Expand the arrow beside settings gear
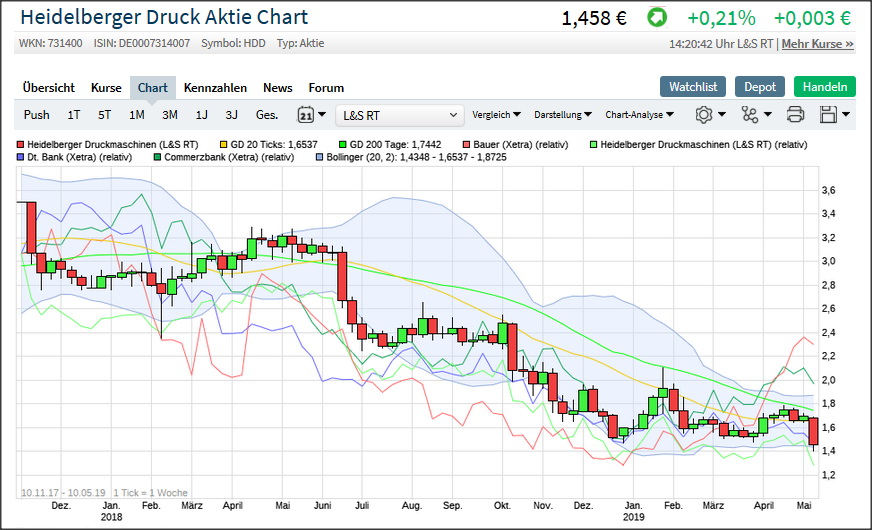 pyautogui.click(x=722, y=115)
